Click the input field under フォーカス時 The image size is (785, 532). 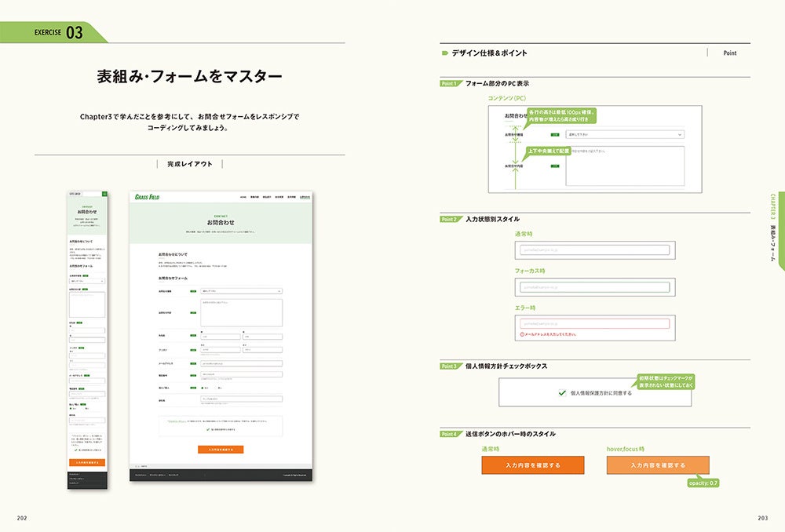coord(595,286)
